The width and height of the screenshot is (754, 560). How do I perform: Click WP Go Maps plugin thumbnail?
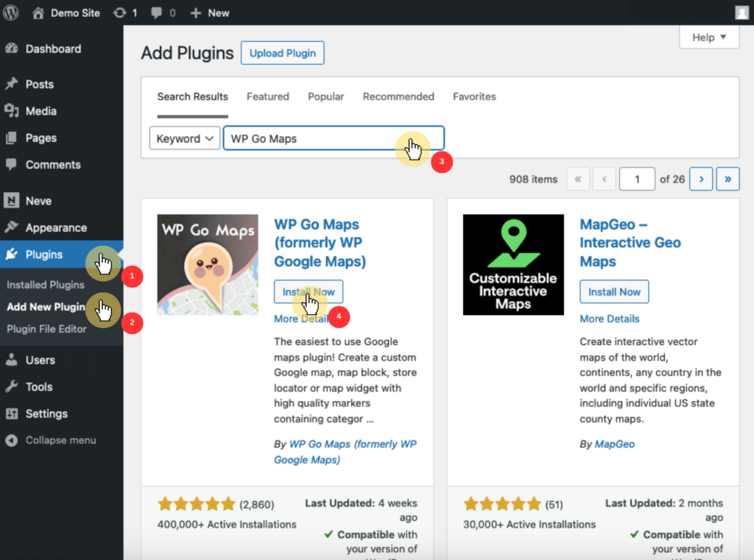click(x=208, y=265)
